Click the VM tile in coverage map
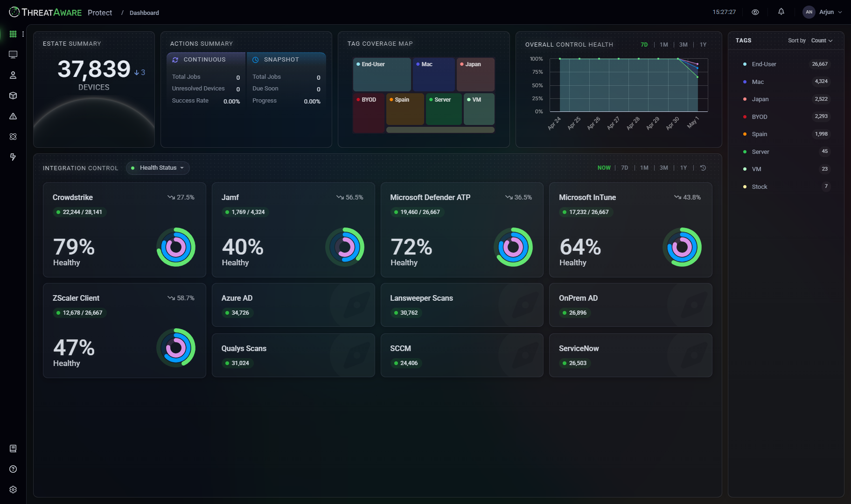 point(479,109)
